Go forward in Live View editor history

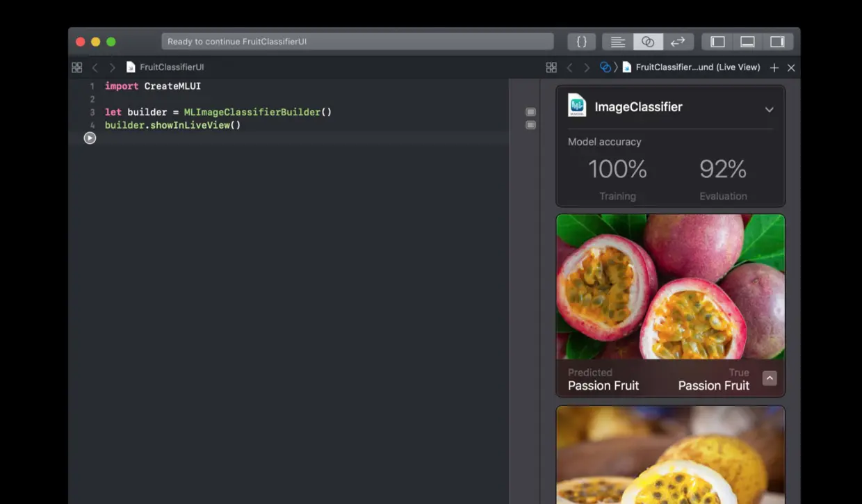click(587, 67)
